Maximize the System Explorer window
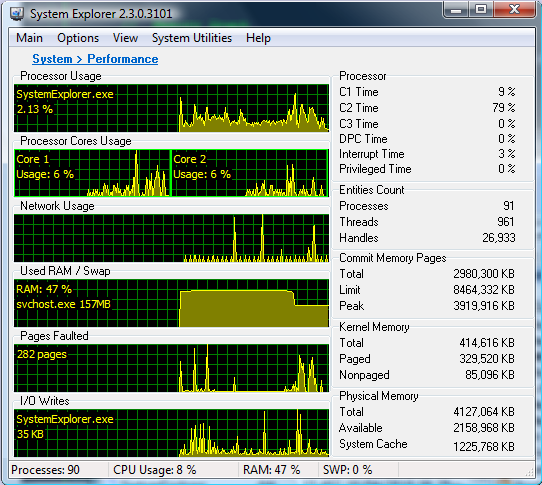This screenshot has height=485, width=542. [x=481, y=10]
